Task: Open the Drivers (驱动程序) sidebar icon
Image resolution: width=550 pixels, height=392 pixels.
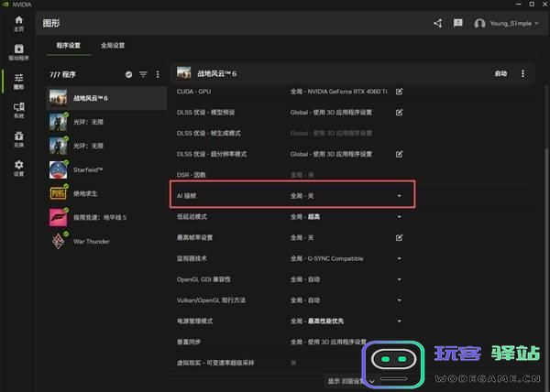Action: click(x=18, y=53)
